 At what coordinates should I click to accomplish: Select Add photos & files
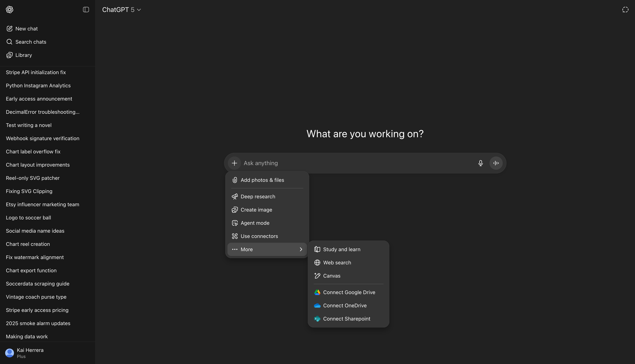(262, 180)
